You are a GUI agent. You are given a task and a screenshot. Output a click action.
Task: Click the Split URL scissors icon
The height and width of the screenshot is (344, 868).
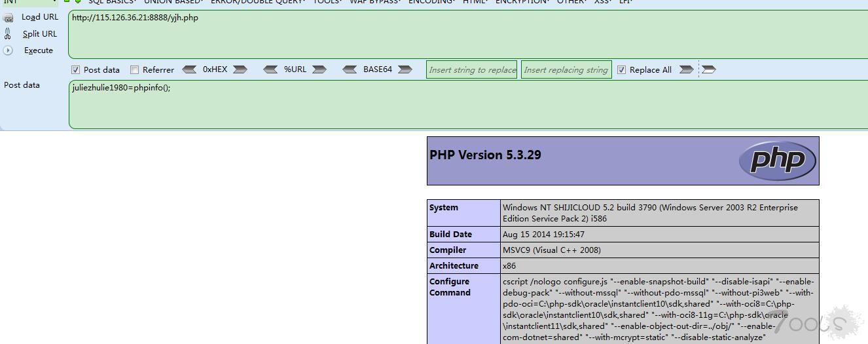[x=8, y=34]
